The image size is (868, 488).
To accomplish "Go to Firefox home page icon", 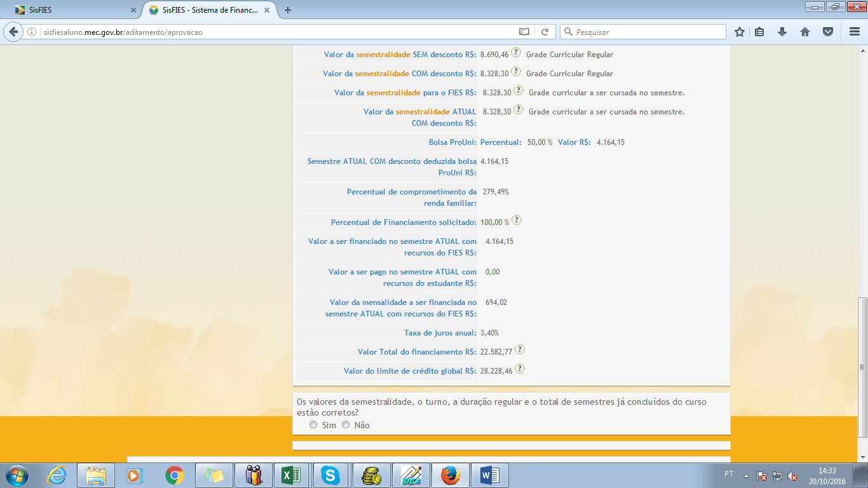I will [805, 32].
